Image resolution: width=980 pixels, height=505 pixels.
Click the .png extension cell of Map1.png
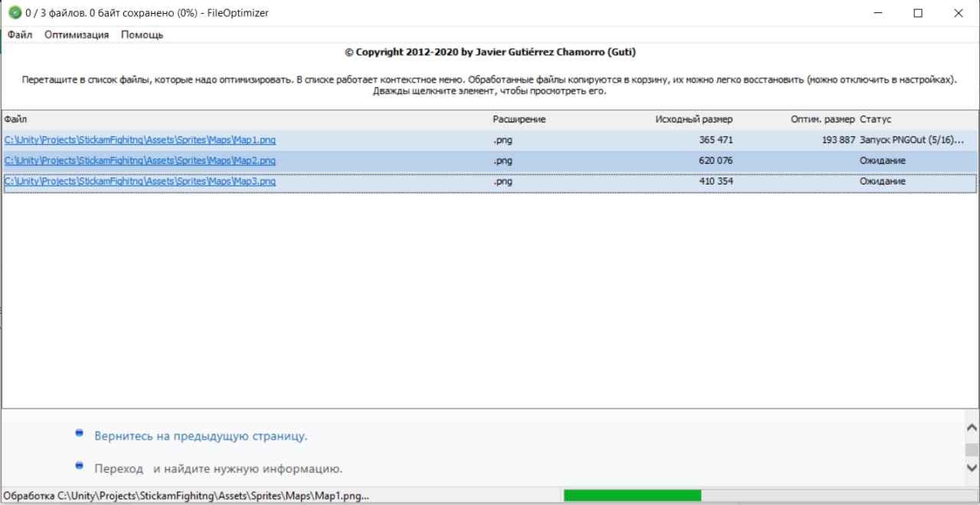[503, 140]
